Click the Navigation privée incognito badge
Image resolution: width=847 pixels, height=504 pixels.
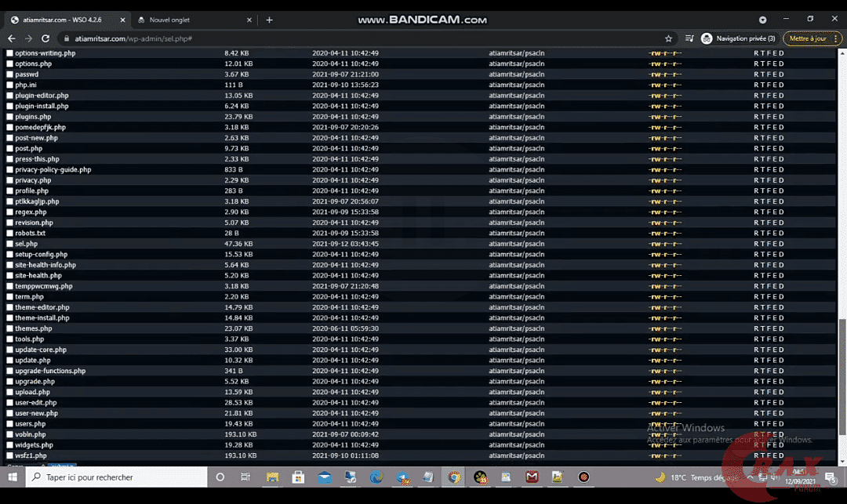738,38
